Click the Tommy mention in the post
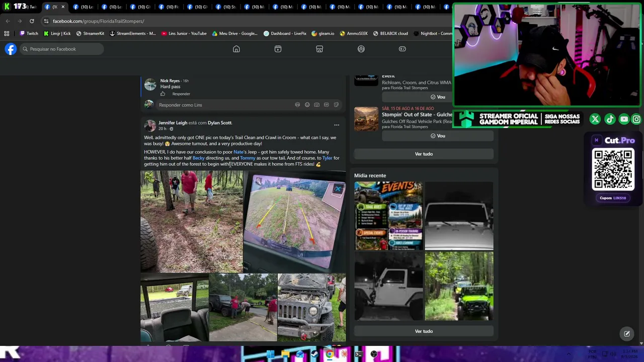The width and height of the screenshot is (644, 362). tap(248, 158)
